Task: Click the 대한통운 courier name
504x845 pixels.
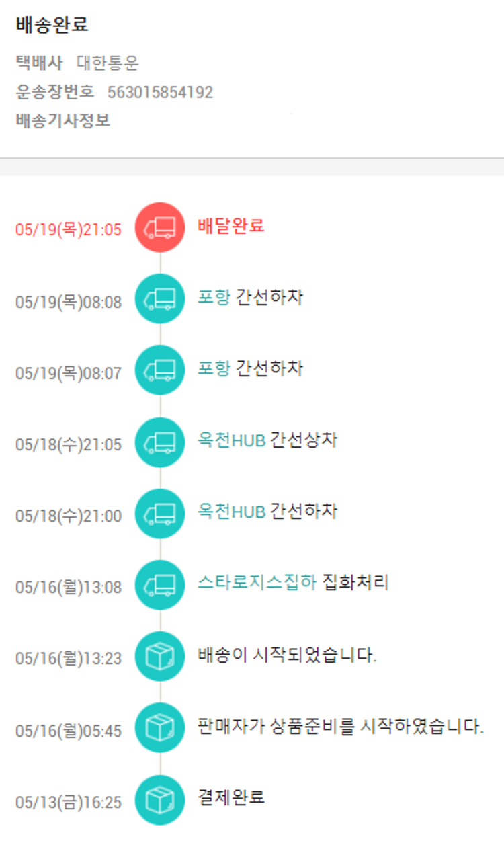Action: coord(108,63)
